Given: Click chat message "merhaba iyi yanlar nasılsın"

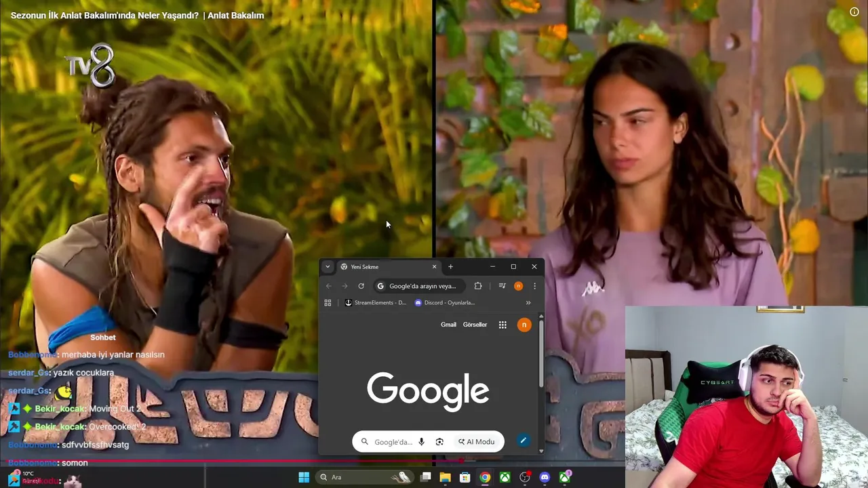Looking at the screenshot, I should click(x=113, y=354).
